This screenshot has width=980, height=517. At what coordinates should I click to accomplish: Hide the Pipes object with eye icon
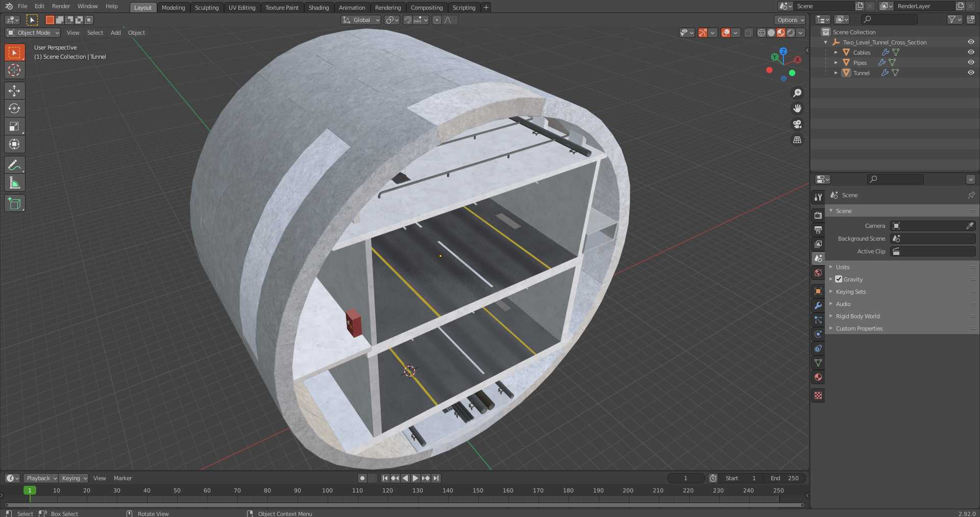(x=971, y=62)
